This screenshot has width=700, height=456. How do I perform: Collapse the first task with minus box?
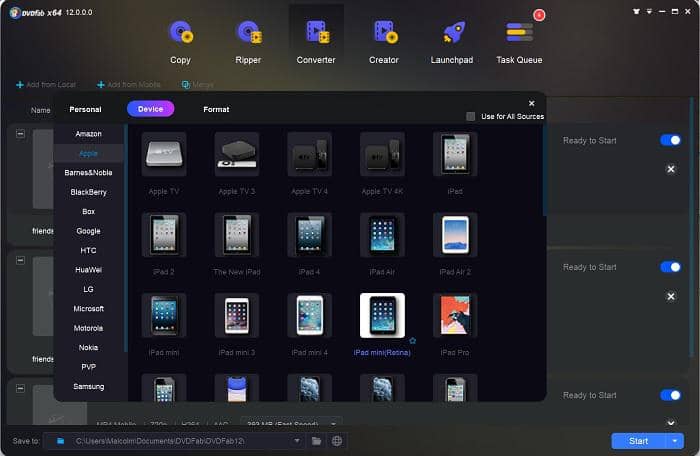click(x=21, y=134)
